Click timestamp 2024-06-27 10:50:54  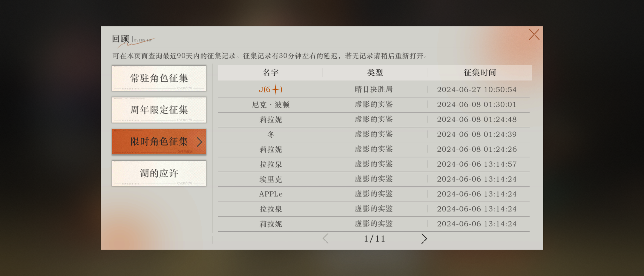pos(477,90)
